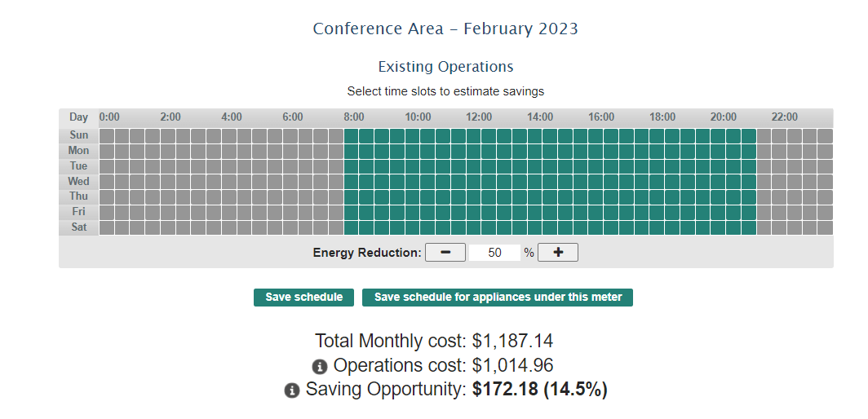The image size is (868, 419).
Task: Select the Wed day row label
Action: [79, 181]
